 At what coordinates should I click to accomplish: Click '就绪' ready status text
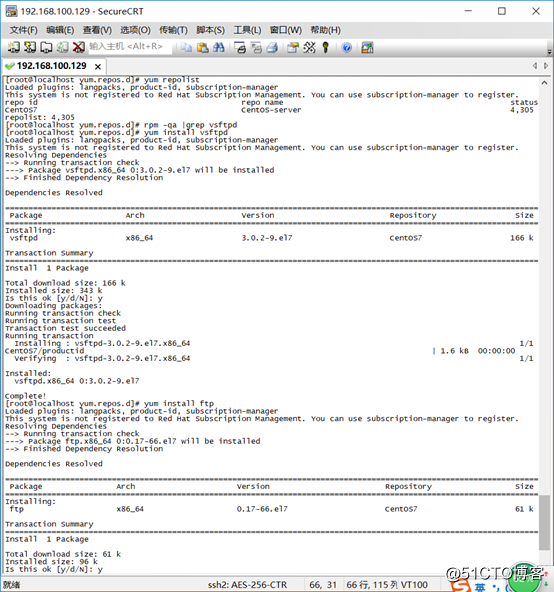point(12,585)
